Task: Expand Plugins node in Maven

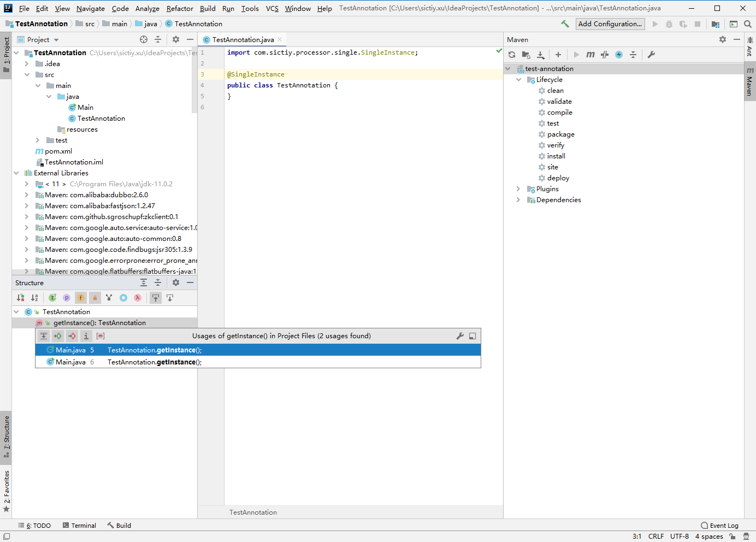Action: pyautogui.click(x=518, y=189)
